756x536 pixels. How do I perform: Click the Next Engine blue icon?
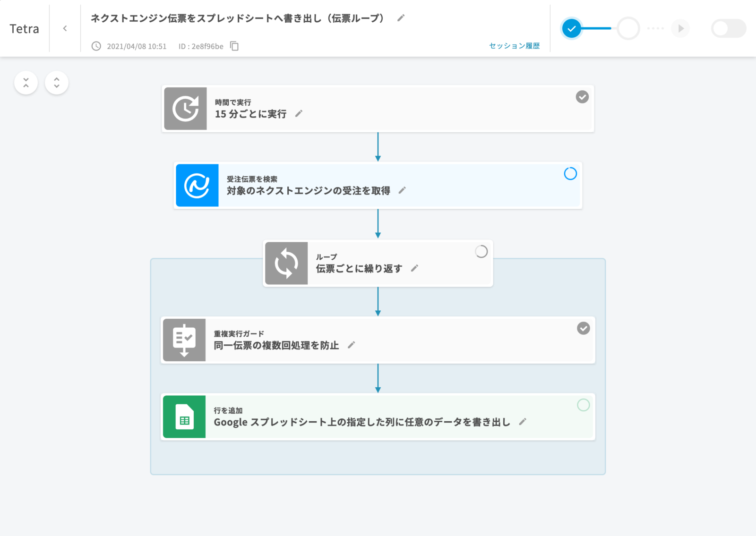pos(197,185)
